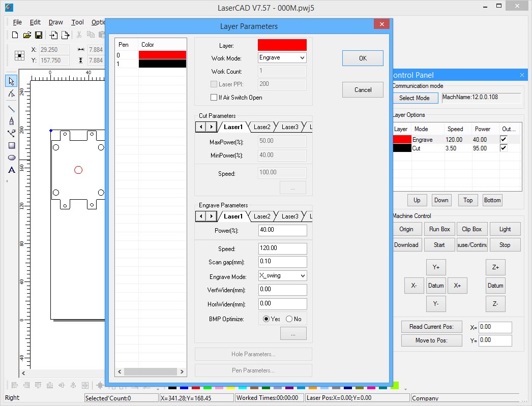Pick the ellipse drawing tool
The height and width of the screenshot is (406, 532).
point(12,158)
